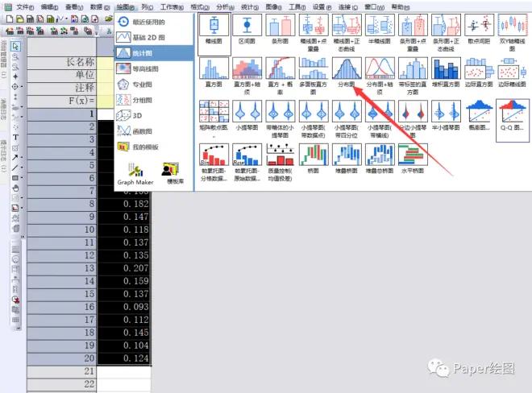This screenshot has height=393, width=532.
Task: Pick the 堆积直方图 stacked histogram
Action: click(446, 72)
